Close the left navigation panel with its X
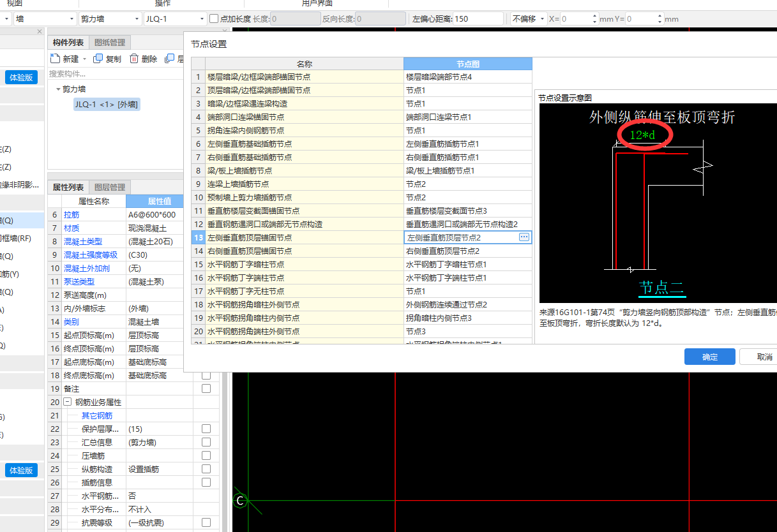The width and height of the screenshot is (777, 532). click(x=40, y=31)
